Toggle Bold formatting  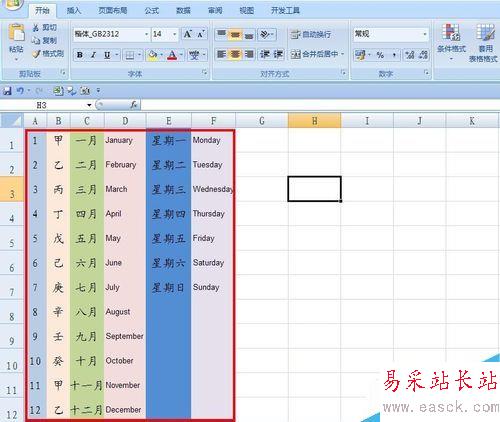coord(80,55)
